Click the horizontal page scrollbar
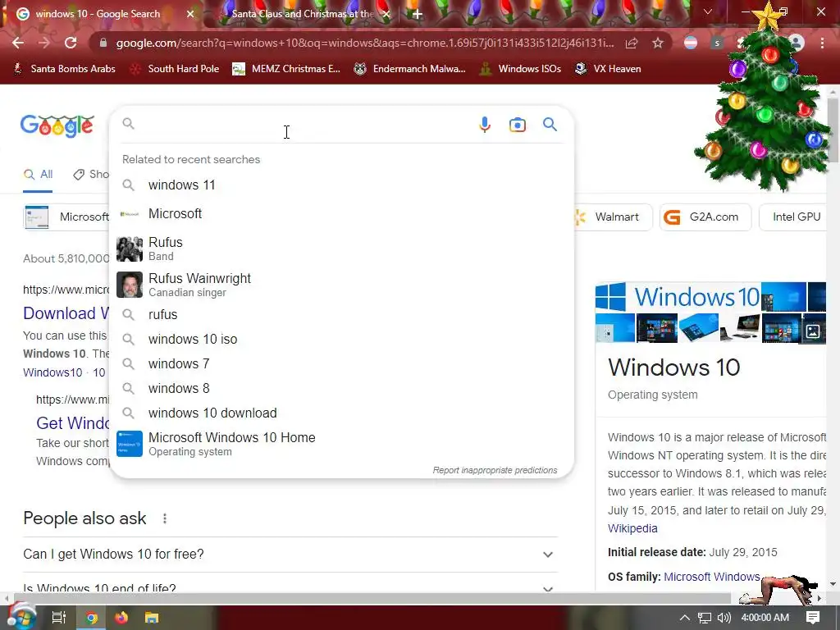The width and height of the screenshot is (840, 630). pyautogui.click(x=372, y=598)
